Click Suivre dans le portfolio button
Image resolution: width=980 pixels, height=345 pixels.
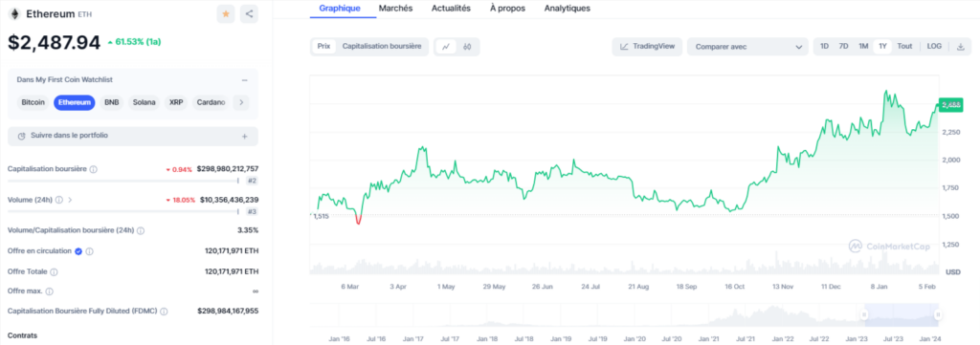(x=132, y=136)
